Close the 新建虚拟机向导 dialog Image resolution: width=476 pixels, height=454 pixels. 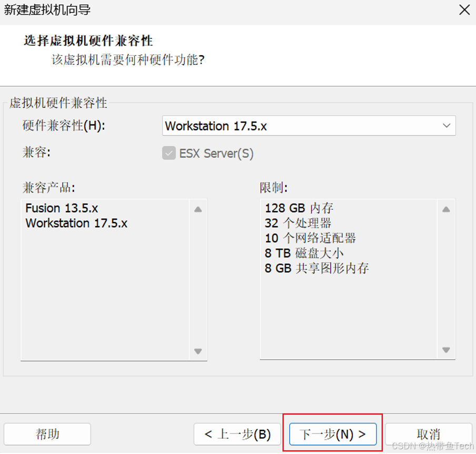(x=464, y=10)
